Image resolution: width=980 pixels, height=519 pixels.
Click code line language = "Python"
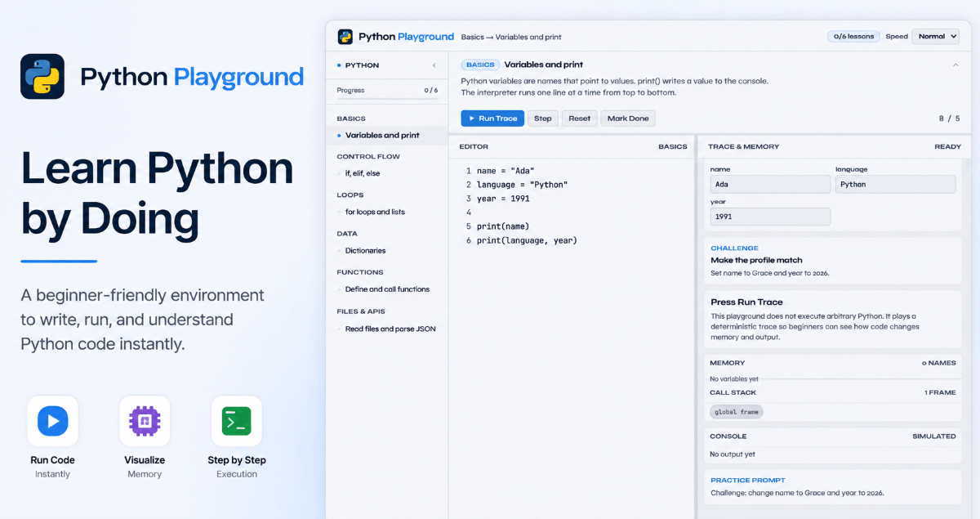tap(522, 185)
